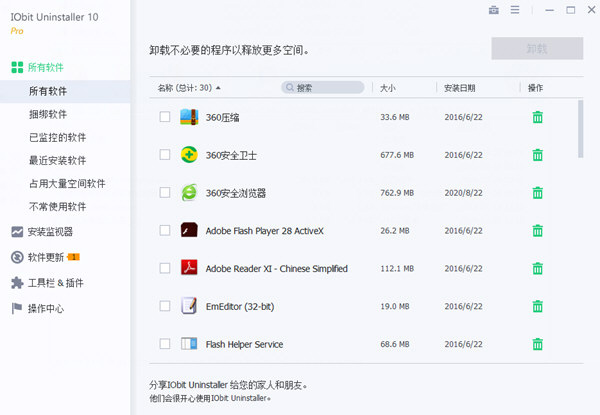The image size is (600, 415).
Task: Click uninstall trash icon for 360安全浏览器
Action: point(537,193)
